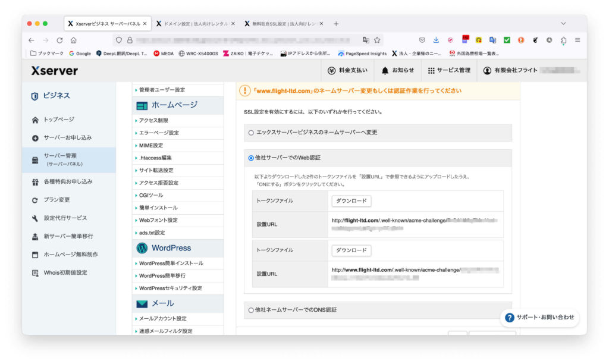Open a new tab with the plus icon
The width and height of the screenshot is (609, 364).
336,24
